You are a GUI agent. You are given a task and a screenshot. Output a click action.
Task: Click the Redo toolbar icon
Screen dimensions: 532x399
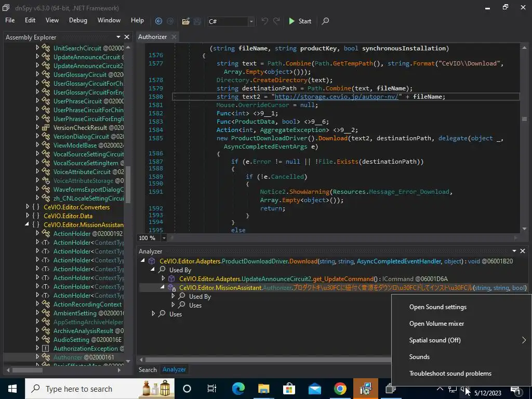coord(276,21)
